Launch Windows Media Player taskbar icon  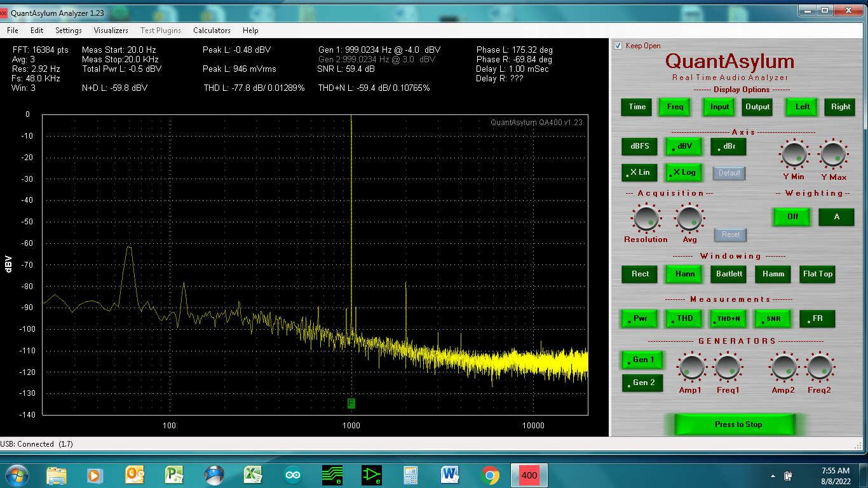point(95,475)
